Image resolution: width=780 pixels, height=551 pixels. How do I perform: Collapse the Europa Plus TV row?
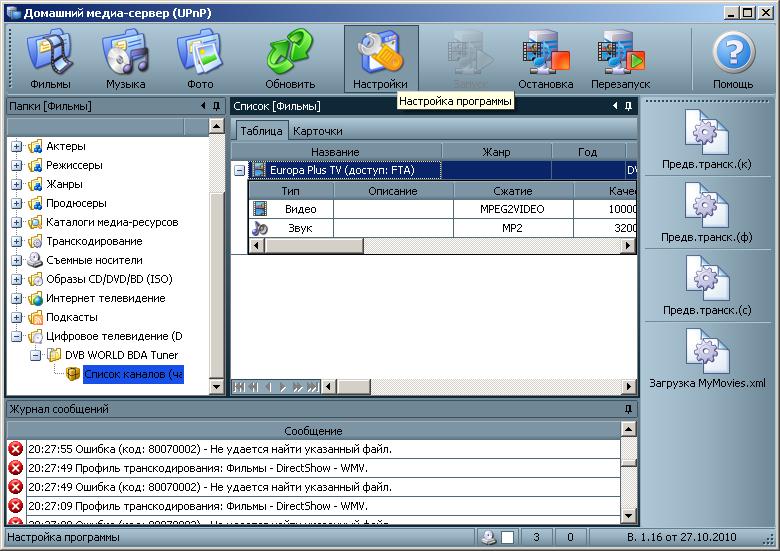(240, 171)
